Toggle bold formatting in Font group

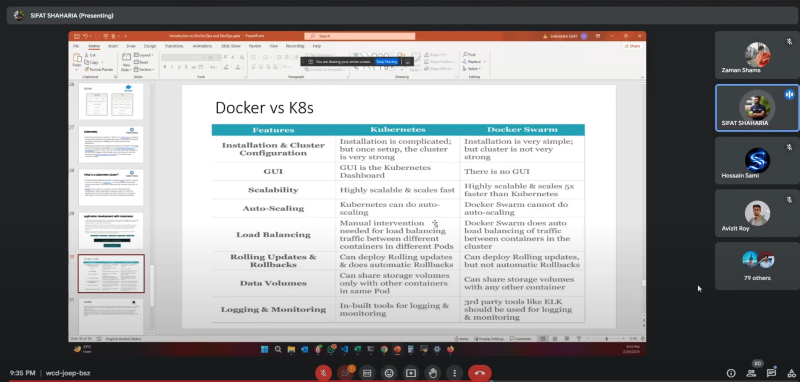165,67
